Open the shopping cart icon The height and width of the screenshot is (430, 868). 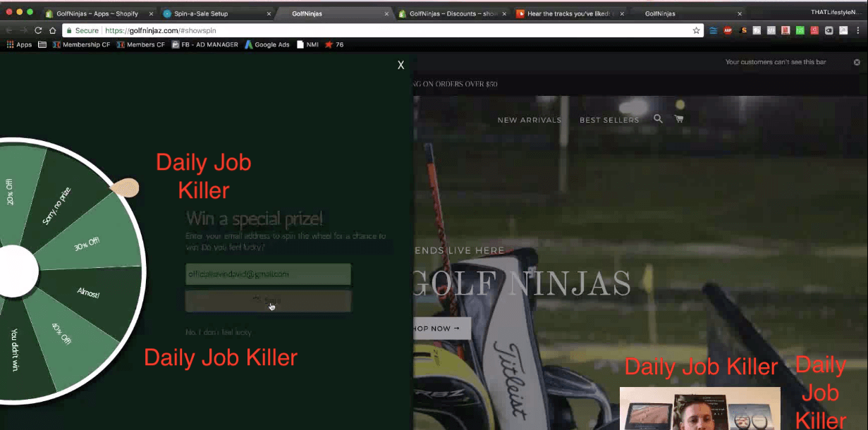(679, 119)
